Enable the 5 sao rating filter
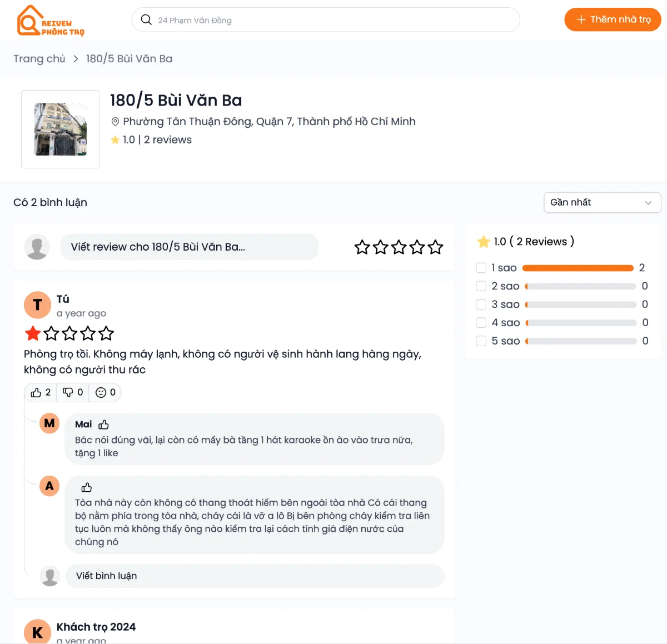Image resolution: width=667 pixels, height=644 pixels. click(x=481, y=341)
